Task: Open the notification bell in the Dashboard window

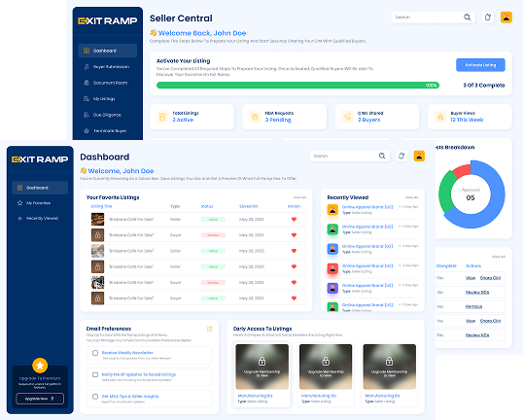Action: (x=401, y=156)
